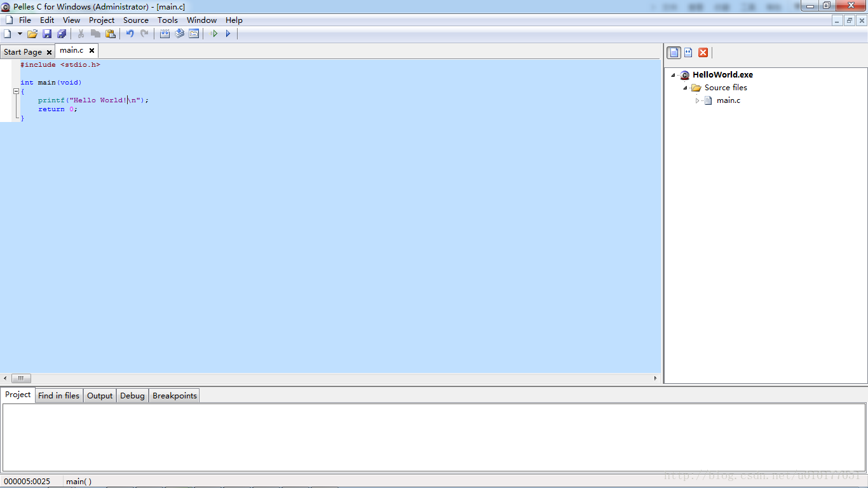Open the View menu
The image size is (868, 488).
[71, 20]
